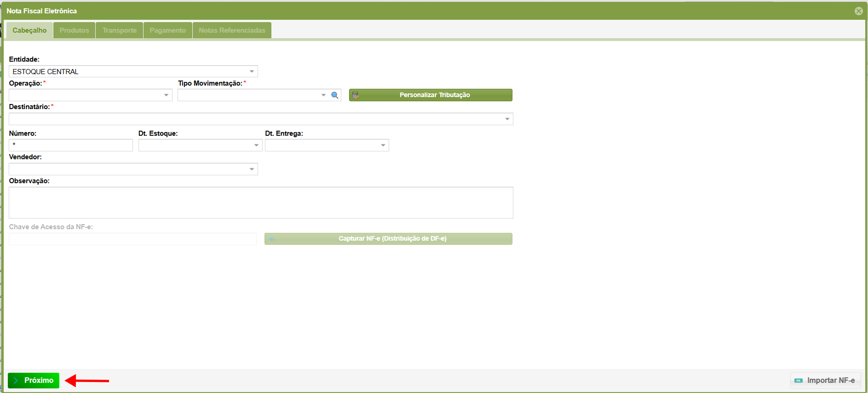
Task: Expand the Vendedor dropdown
Action: click(252, 169)
